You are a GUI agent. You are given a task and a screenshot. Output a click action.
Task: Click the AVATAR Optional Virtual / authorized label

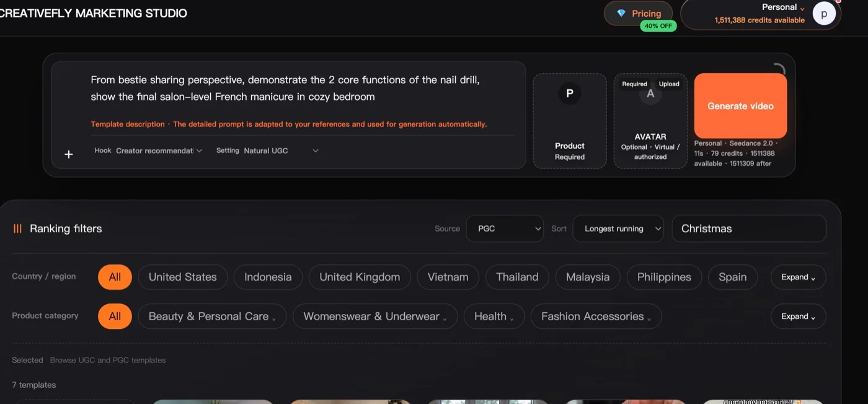[650, 146]
